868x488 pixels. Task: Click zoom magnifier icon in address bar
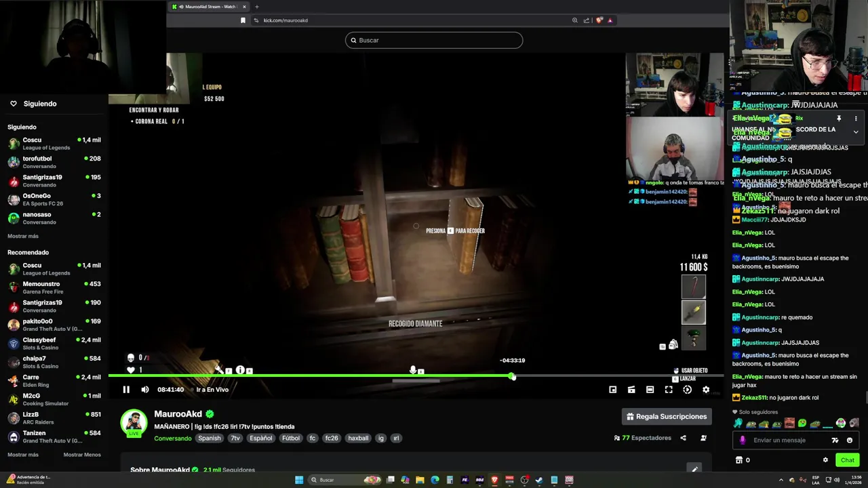(575, 20)
